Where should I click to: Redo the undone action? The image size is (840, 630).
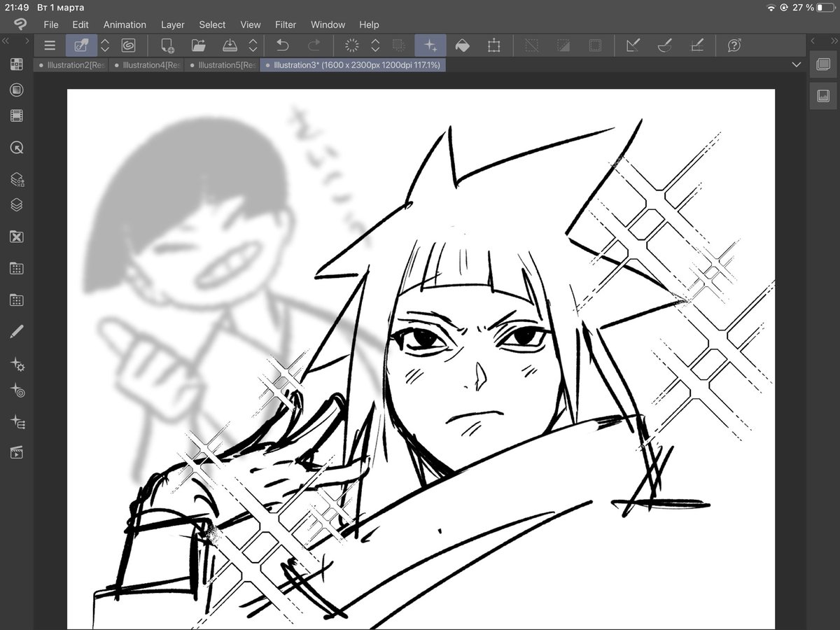point(314,45)
